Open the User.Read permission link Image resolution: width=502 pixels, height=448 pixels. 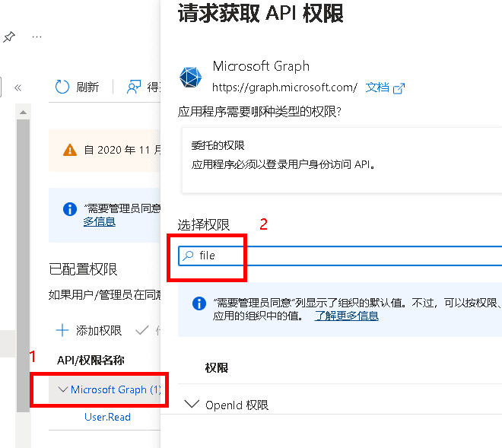coord(107,417)
